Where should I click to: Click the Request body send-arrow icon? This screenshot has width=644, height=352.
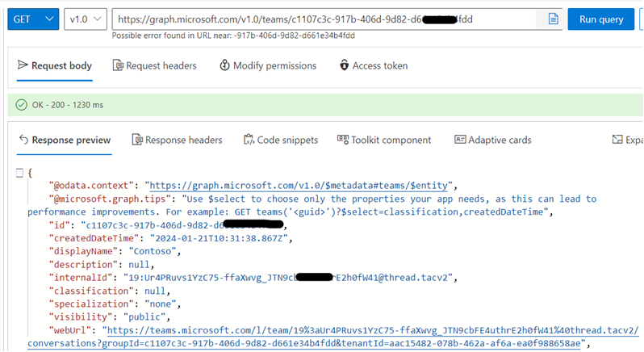[x=23, y=65]
